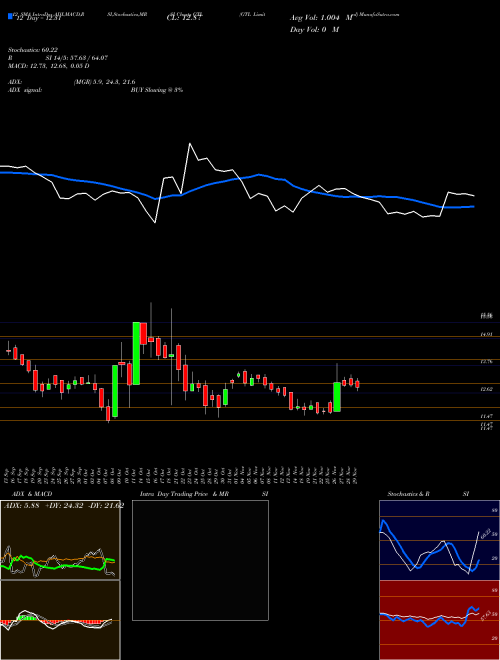
Task: Select the '12 Day = 12.31' SMA value
Action: pyautogui.click(x=38, y=18)
